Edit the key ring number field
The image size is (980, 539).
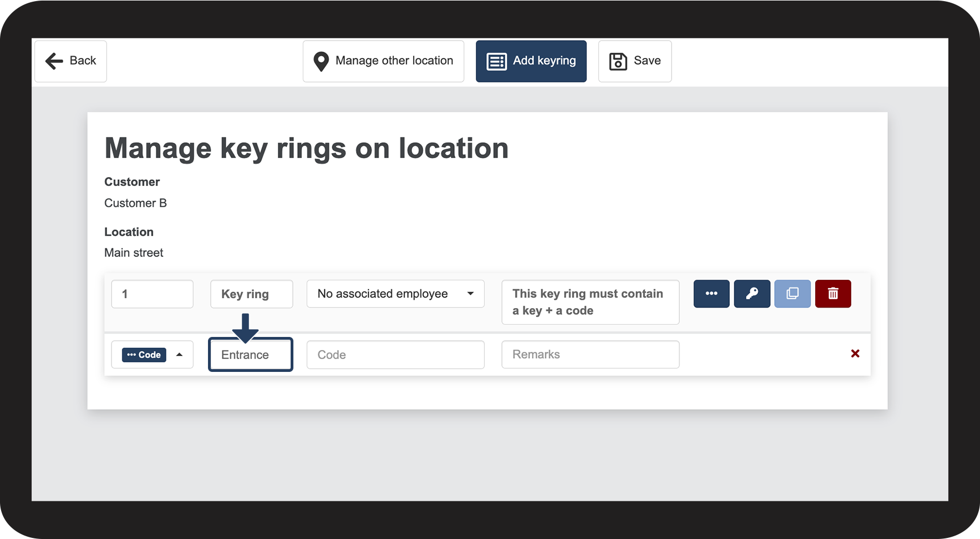152,294
